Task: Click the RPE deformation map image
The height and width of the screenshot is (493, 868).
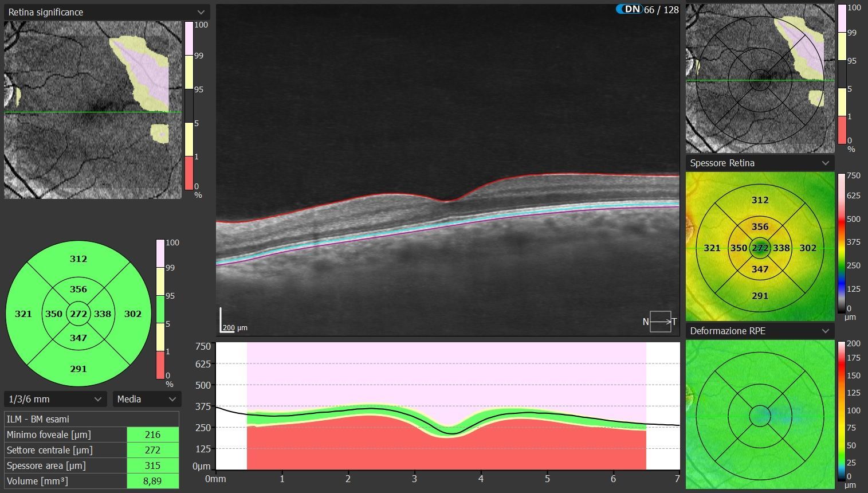Action: pyautogui.click(x=760, y=414)
